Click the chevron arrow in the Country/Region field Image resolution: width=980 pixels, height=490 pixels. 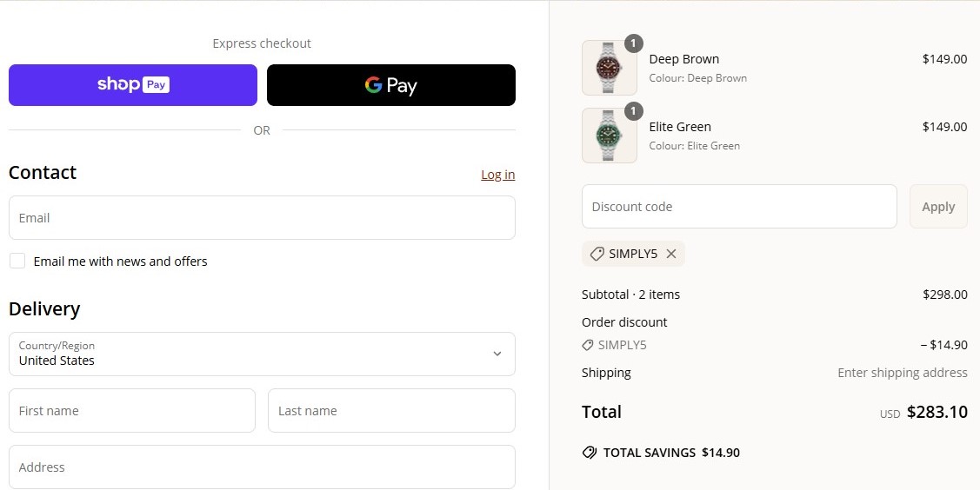coord(497,354)
